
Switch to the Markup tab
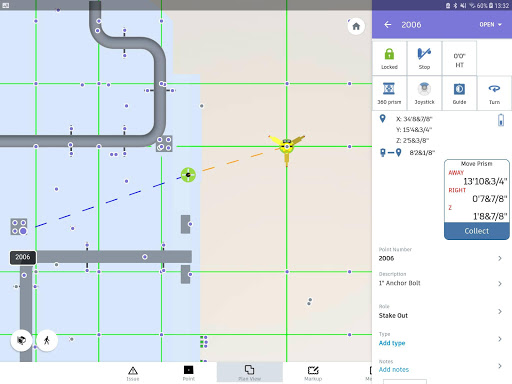(x=313, y=373)
